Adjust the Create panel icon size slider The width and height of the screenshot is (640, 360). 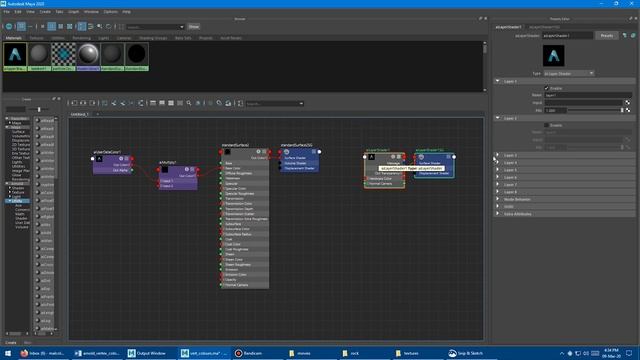coord(39,109)
